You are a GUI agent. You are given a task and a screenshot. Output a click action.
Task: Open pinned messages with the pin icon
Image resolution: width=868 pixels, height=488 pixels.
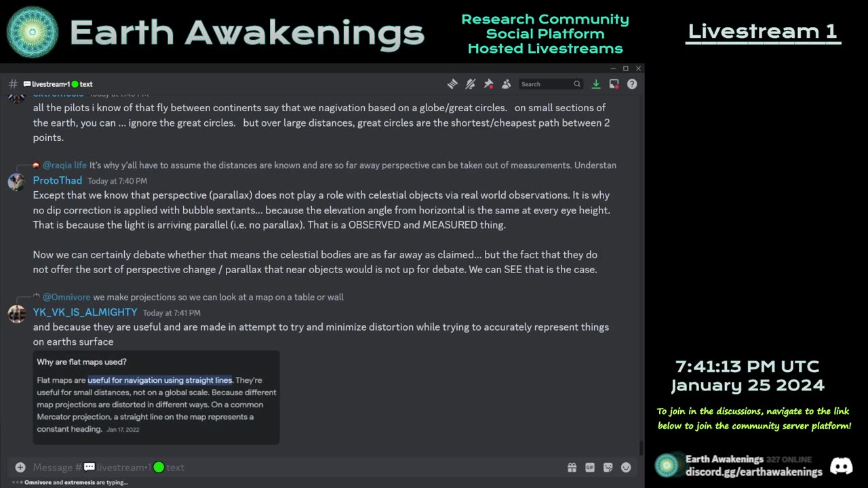pyautogui.click(x=488, y=84)
